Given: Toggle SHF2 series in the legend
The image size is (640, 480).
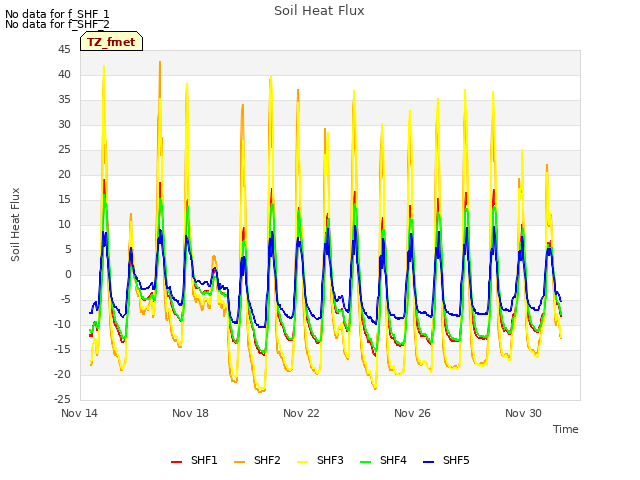Looking at the screenshot, I should [x=257, y=460].
